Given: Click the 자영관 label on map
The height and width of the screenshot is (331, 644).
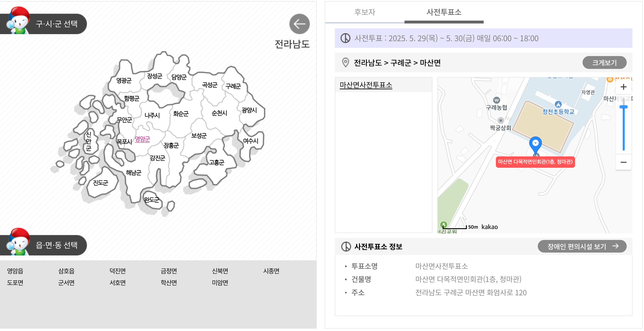Looking at the screenshot, I should coord(588,92).
